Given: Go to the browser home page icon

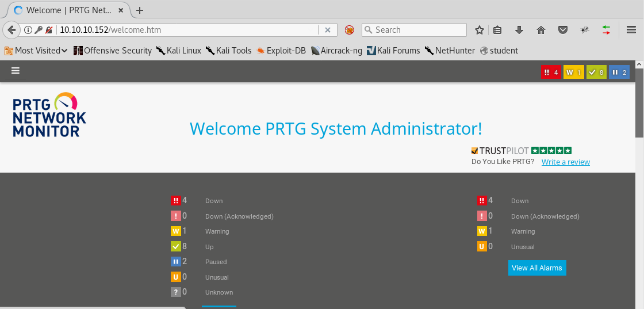Looking at the screenshot, I should click(541, 30).
